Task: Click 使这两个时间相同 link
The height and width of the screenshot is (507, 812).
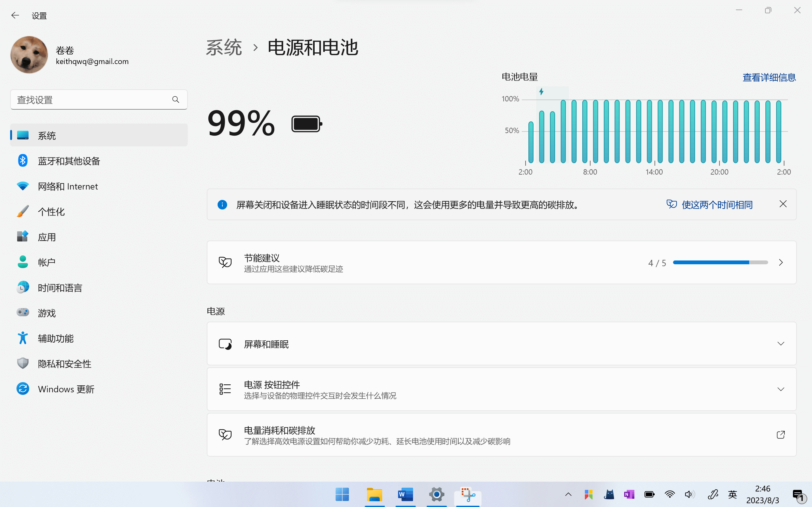Action: [x=717, y=205]
